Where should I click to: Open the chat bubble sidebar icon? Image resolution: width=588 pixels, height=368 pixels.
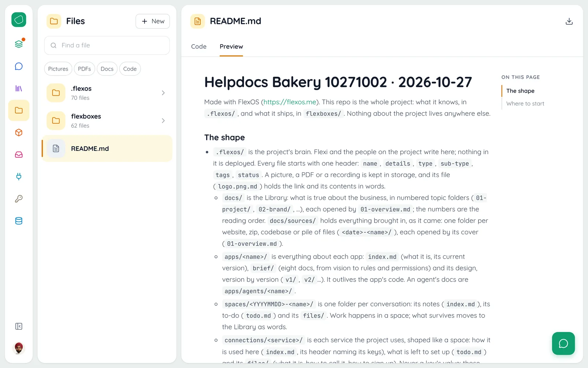point(19,66)
